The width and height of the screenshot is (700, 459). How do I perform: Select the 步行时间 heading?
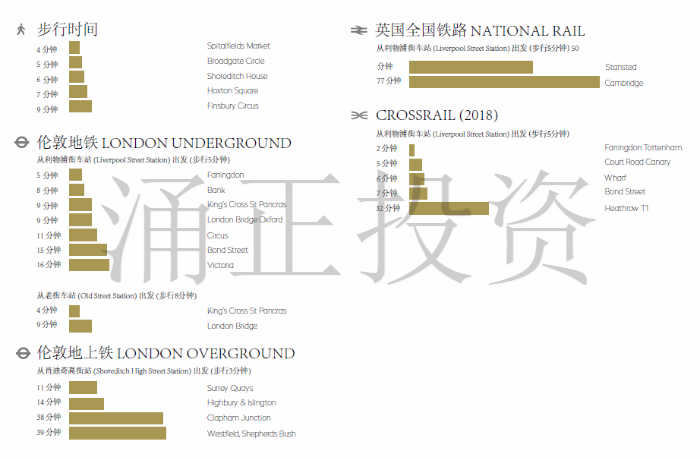[x=67, y=29]
